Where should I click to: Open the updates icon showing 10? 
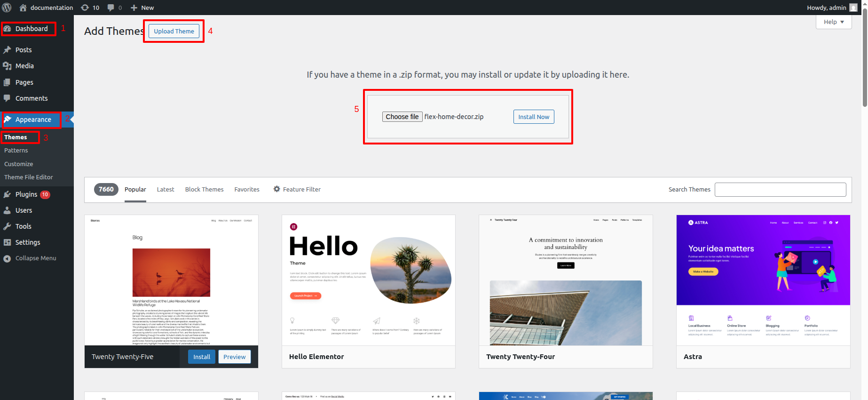pos(85,8)
